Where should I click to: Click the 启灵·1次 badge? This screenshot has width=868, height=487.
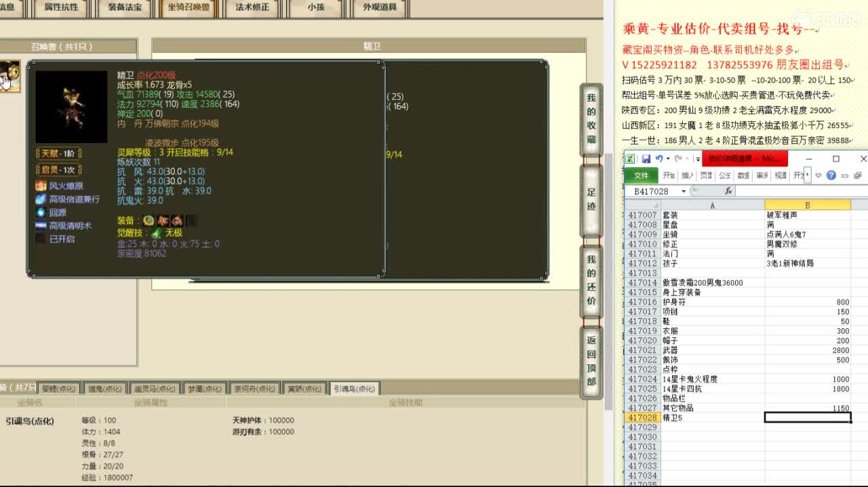pyautogui.click(x=59, y=170)
